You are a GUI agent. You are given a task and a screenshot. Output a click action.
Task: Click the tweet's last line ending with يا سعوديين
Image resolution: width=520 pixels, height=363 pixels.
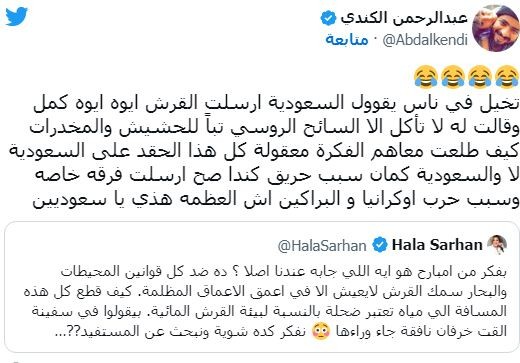click(276, 200)
